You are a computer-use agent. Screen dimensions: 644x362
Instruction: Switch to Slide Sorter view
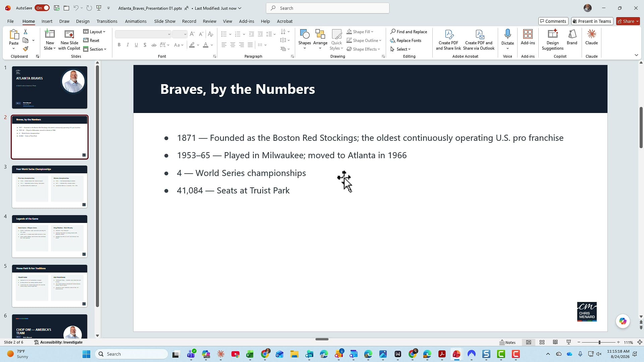click(x=542, y=342)
